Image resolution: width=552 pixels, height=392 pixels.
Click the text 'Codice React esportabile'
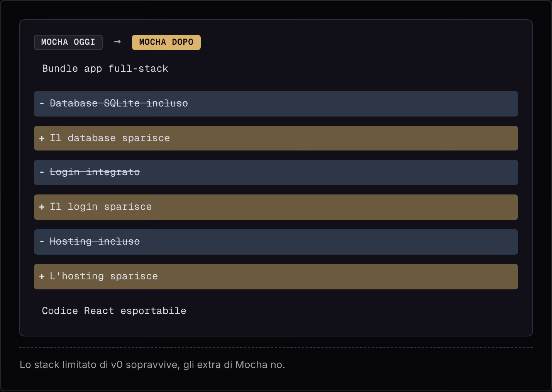pyautogui.click(x=114, y=311)
